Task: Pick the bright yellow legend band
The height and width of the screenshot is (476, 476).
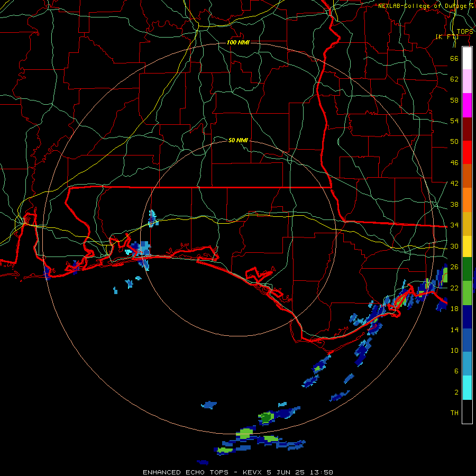Action: (x=467, y=246)
